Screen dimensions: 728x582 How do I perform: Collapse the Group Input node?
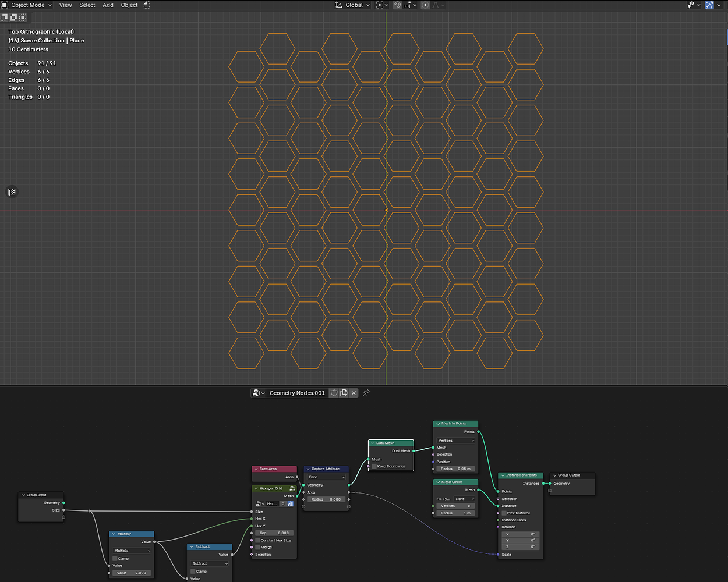click(x=23, y=495)
